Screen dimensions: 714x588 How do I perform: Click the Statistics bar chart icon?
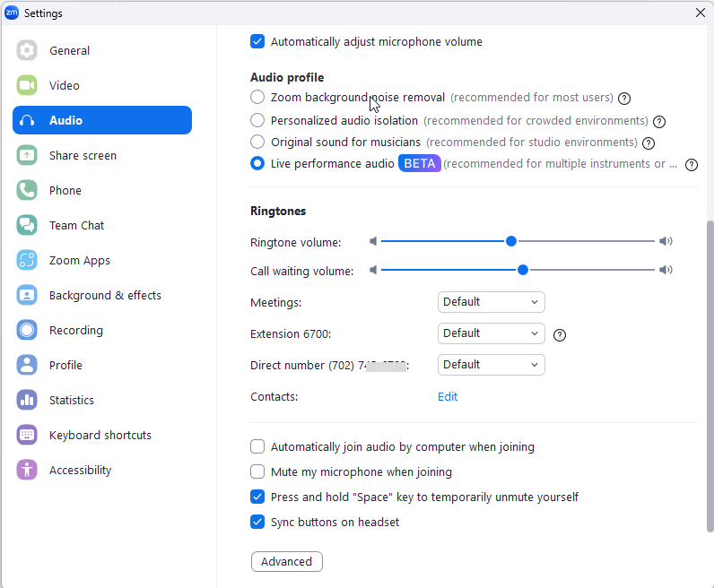tap(27, 401)
